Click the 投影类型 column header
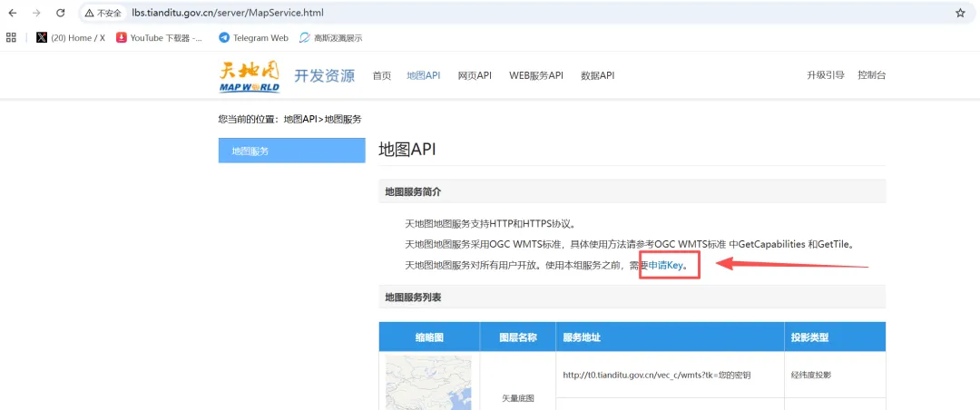Viewport: 980px width, 410px height. 835,337
